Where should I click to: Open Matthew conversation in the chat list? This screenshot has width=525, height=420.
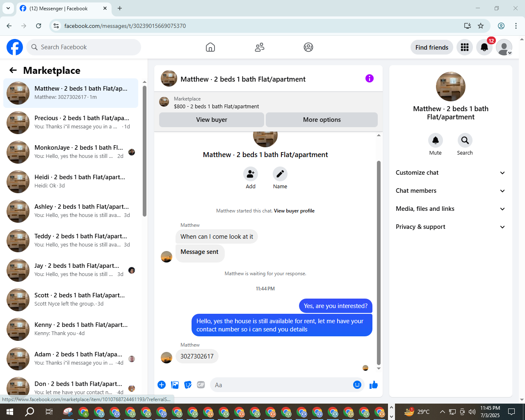(71, 93)
